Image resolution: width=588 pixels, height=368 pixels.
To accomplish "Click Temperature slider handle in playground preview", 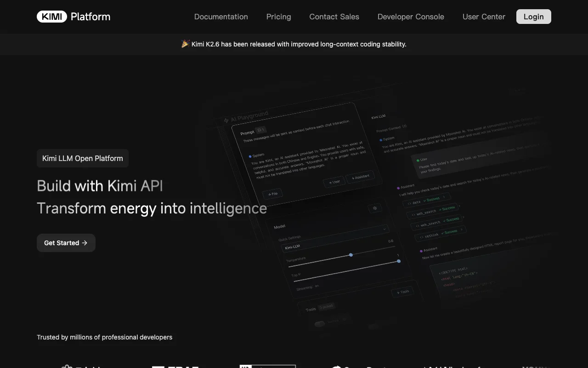I will [x=351, y=254].
